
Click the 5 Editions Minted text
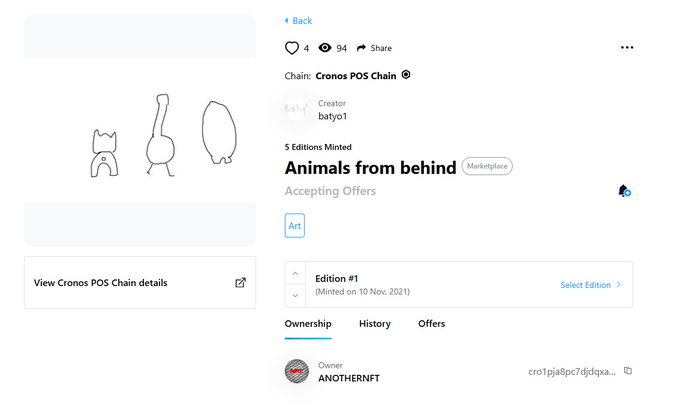318,147
